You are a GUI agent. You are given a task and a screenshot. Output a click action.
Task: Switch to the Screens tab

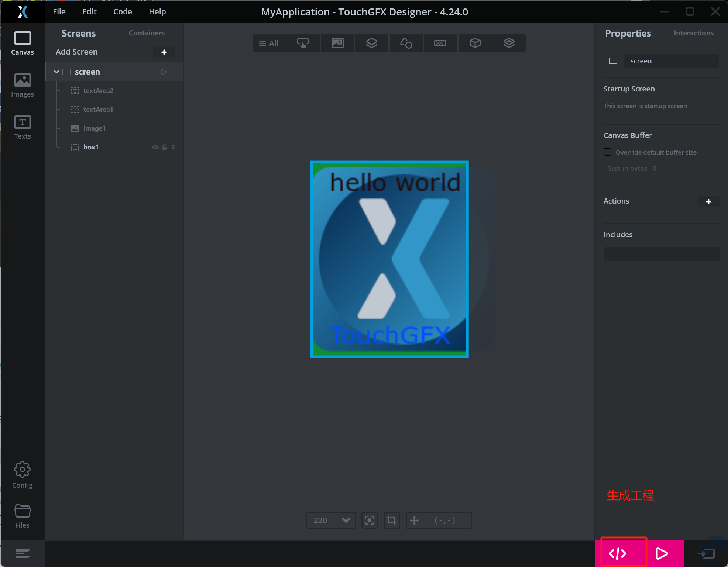tap(79, 34)
